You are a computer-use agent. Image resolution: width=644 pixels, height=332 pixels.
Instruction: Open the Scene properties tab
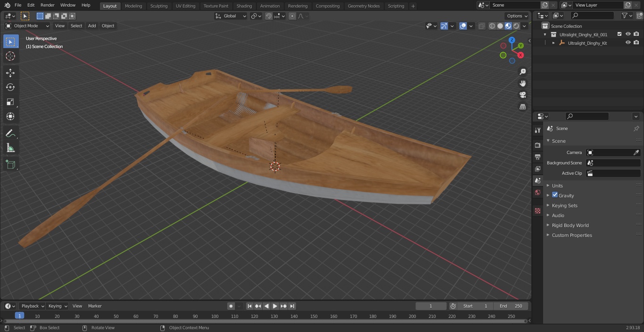point(537,180)
